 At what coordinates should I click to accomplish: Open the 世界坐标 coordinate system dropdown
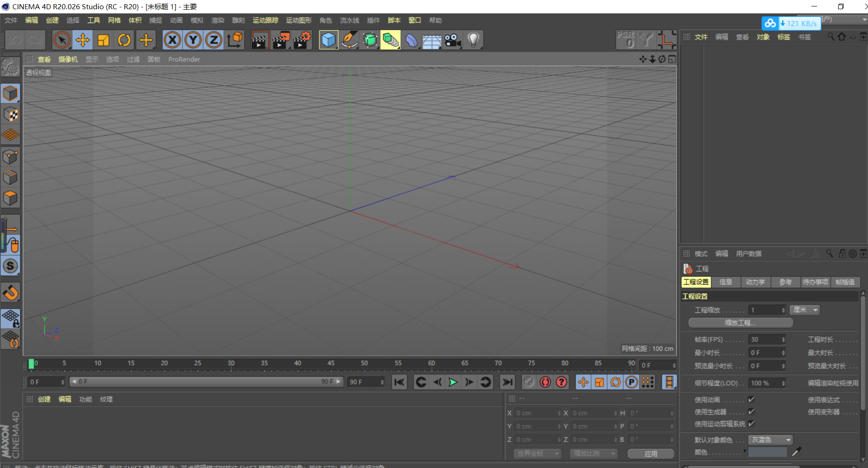(537, 454)
